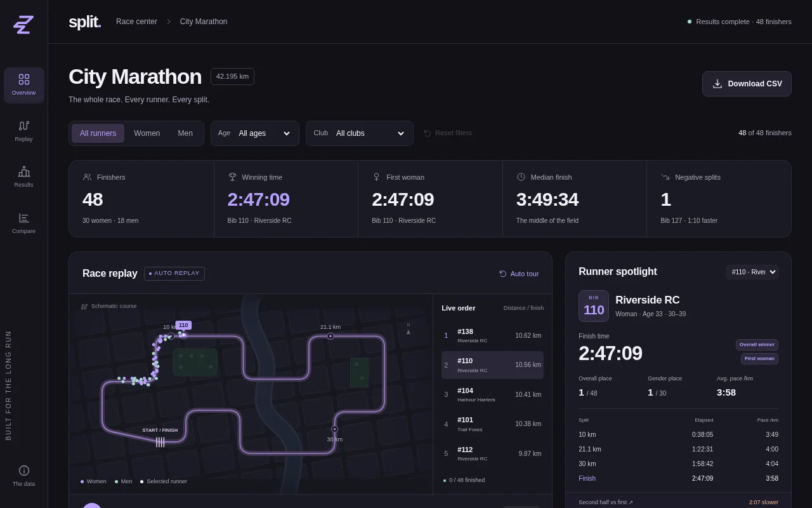Click the Negative splits trend icon
This screenshot has width=812, height=508.
point(665,177)
